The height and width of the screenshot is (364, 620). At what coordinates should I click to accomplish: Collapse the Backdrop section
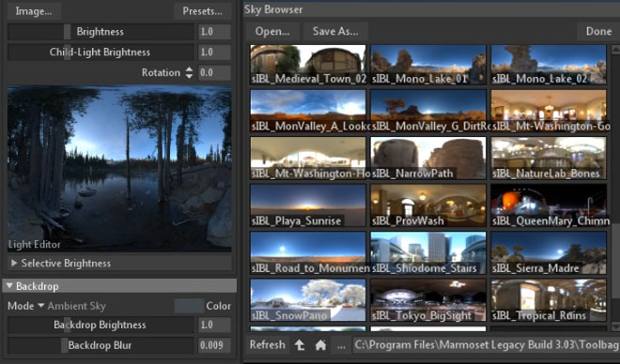click(119, 286)
